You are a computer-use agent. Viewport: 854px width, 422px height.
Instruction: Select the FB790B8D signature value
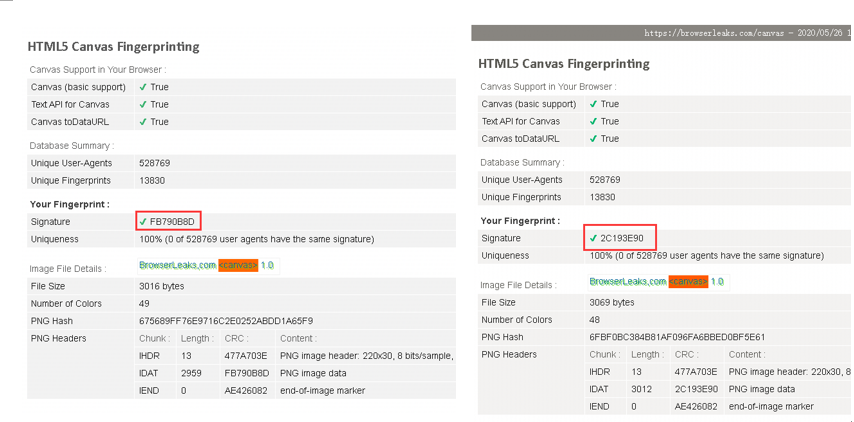[178, 221]
